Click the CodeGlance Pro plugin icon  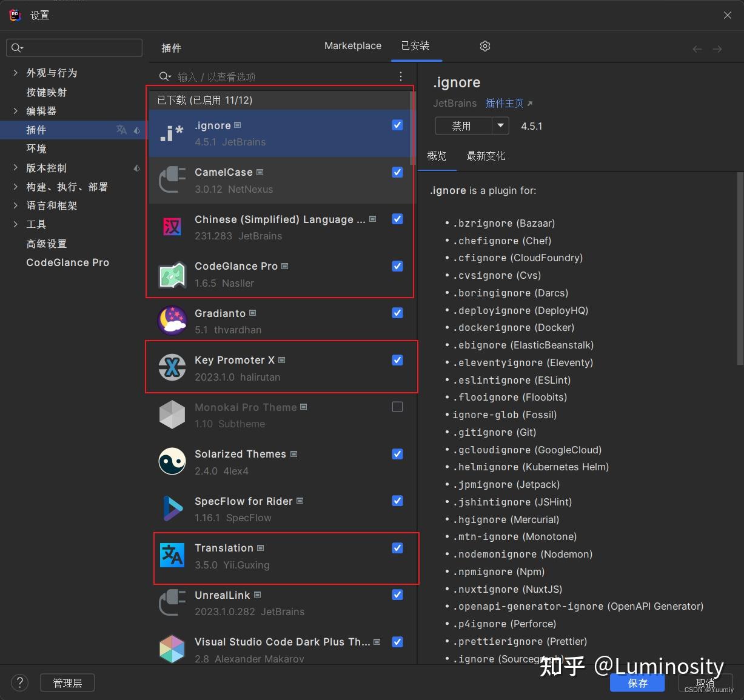[172, 273]
